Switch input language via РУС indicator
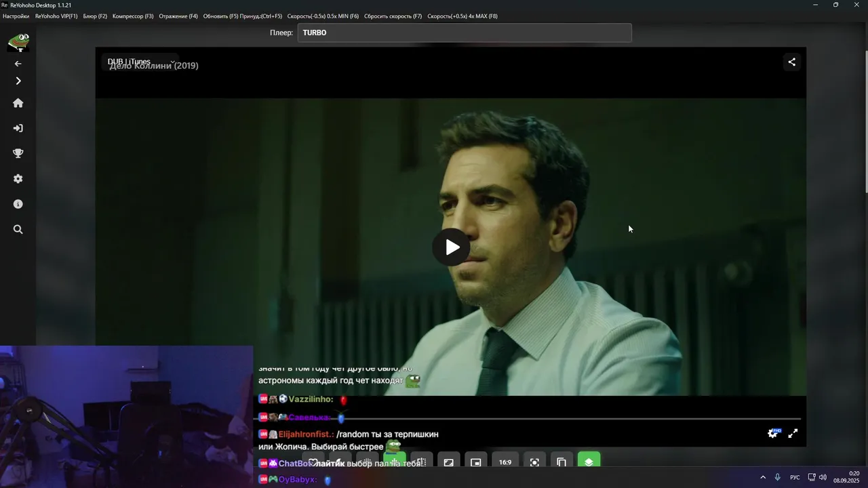This screenshot has width=868, height=488. click(795, 477)
